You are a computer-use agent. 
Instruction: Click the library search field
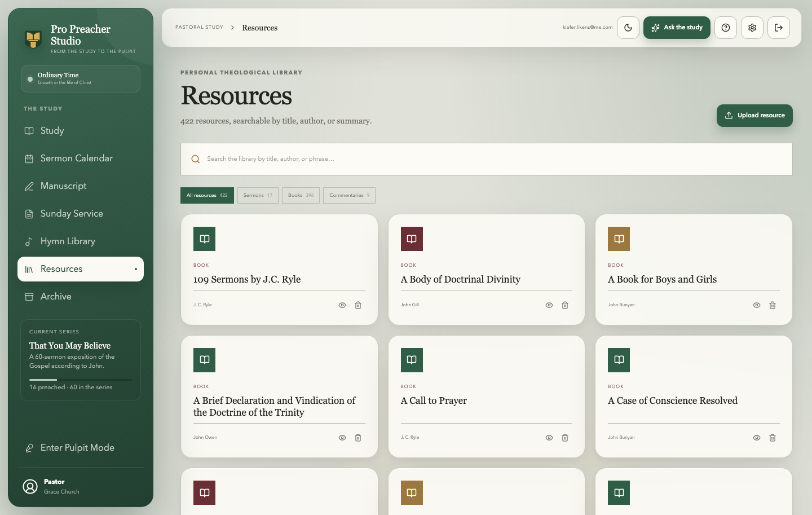(x=486, y=159)
